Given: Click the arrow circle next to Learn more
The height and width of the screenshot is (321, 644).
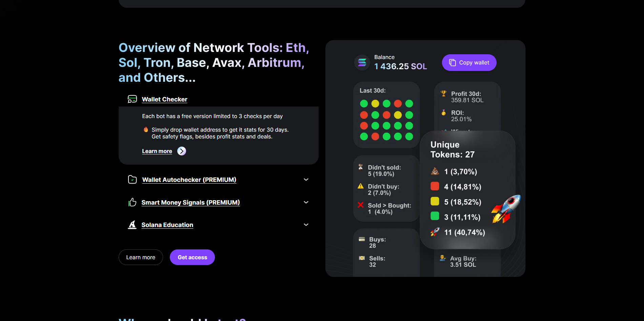Looking at the screenshot, I should point(182,151).
